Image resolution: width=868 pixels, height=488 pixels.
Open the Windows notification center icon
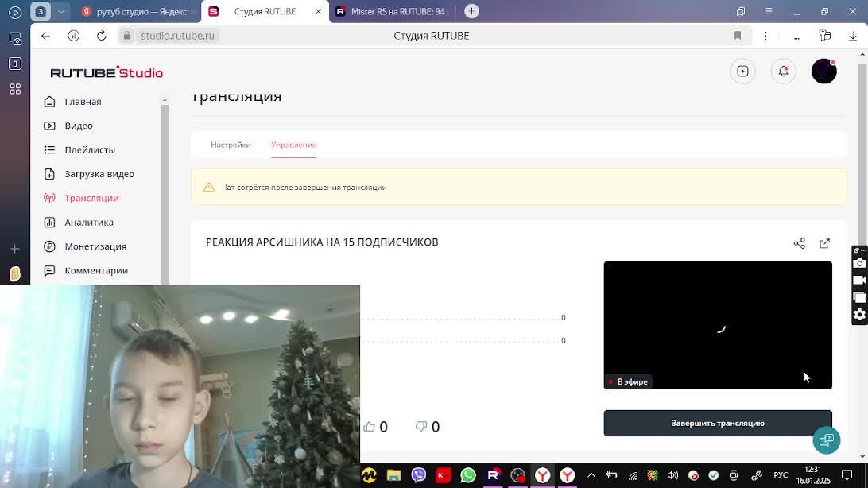click(847, 475)
